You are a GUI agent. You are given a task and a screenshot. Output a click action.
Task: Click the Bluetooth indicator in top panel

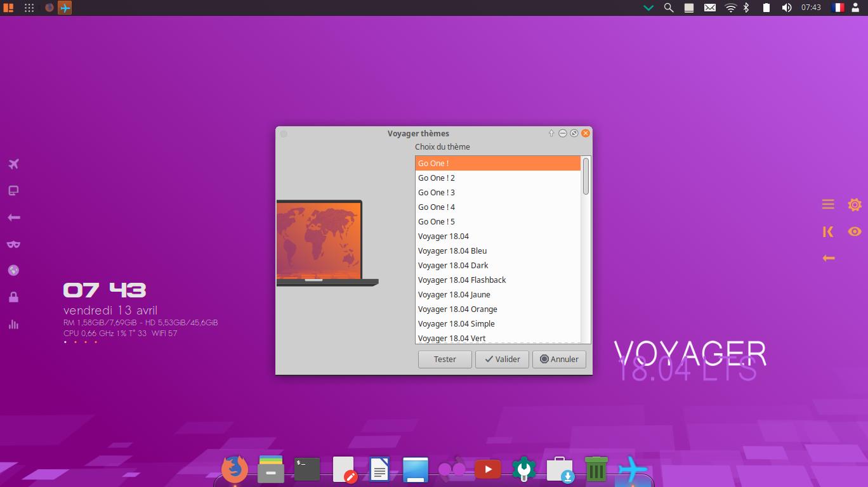747,8
